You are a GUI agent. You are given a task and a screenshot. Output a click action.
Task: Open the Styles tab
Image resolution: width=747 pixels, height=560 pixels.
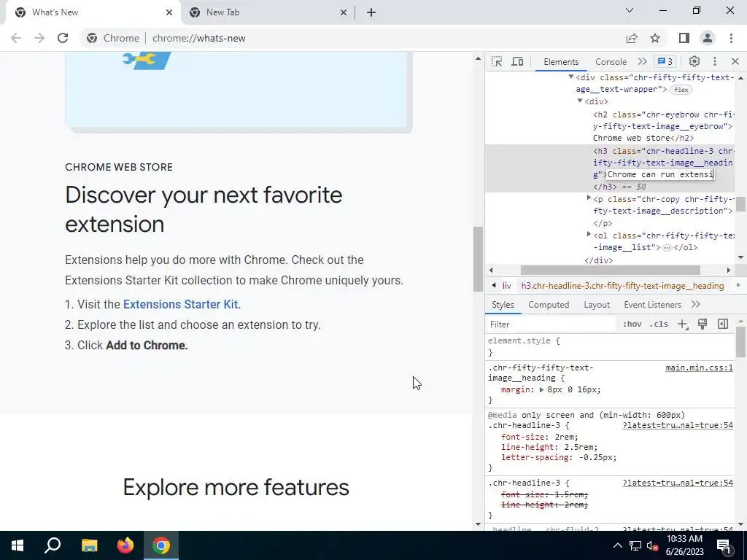point(503,305)
